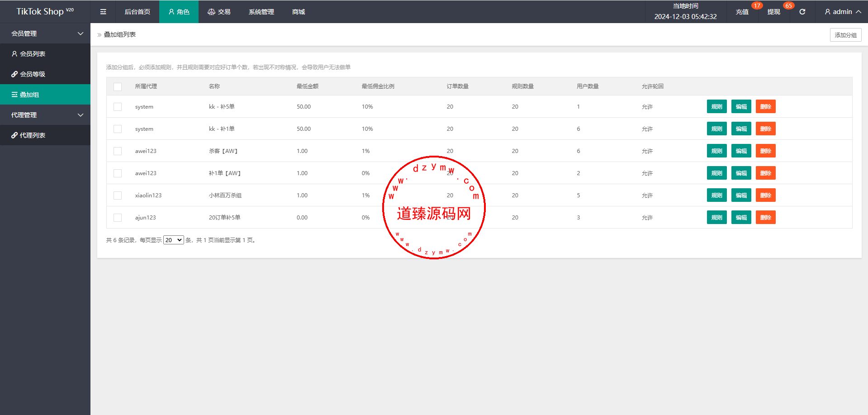Click the 所属代理 column header
This screenshot has height=415, width=868.
[146, 86]
